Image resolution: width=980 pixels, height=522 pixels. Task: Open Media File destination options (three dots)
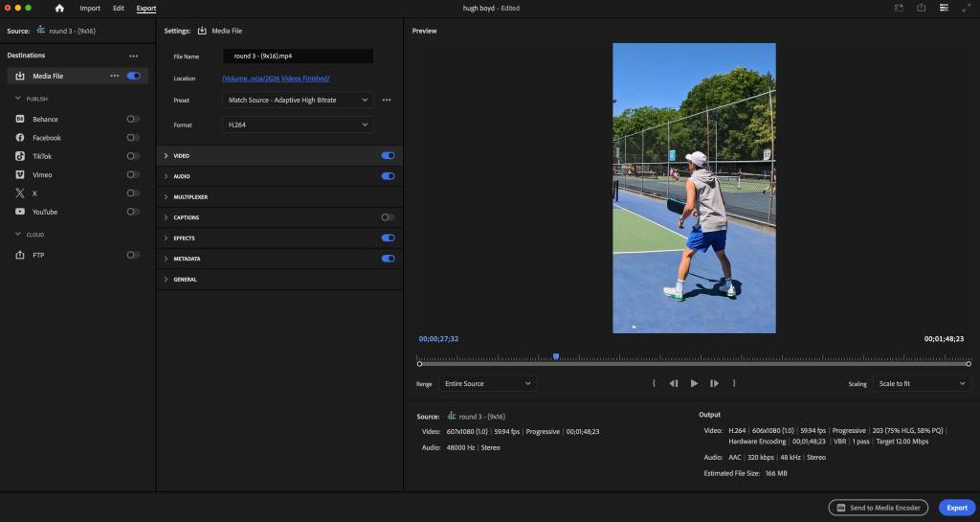click(115, 76)
